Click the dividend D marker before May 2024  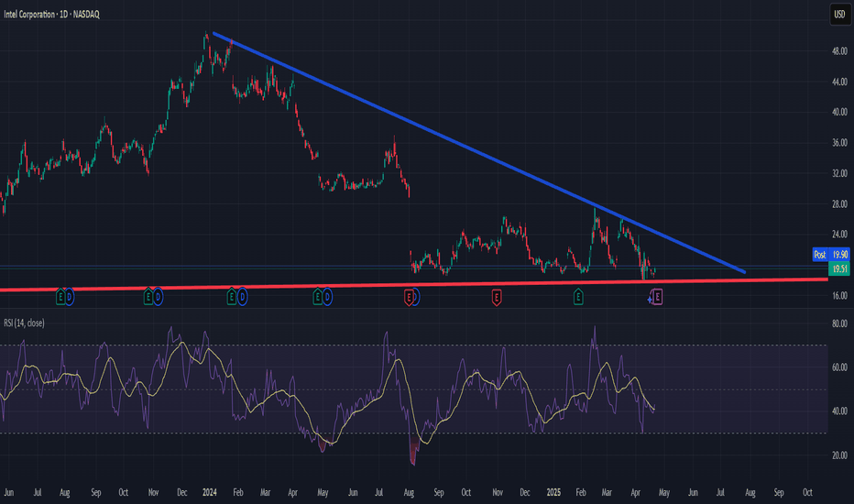327,297
